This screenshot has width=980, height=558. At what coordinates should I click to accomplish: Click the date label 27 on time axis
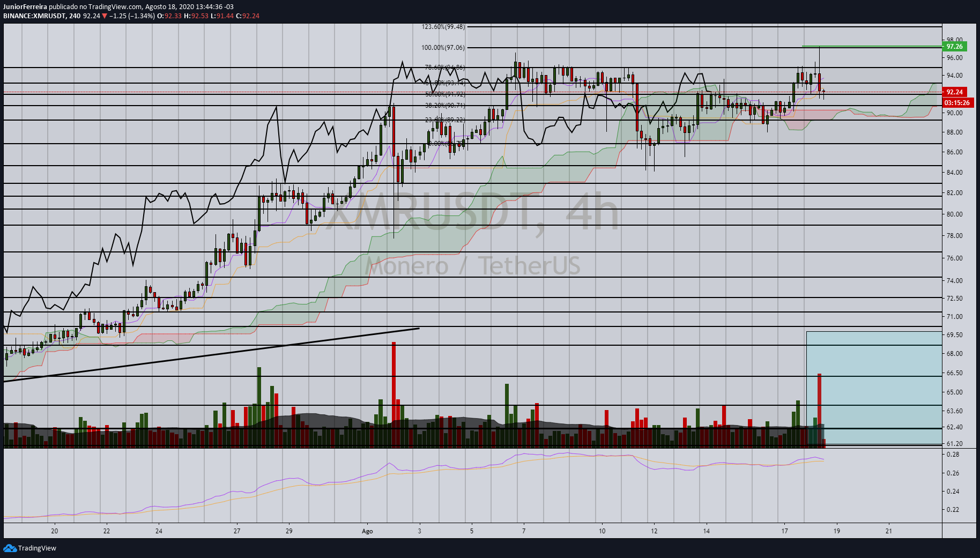237,531
